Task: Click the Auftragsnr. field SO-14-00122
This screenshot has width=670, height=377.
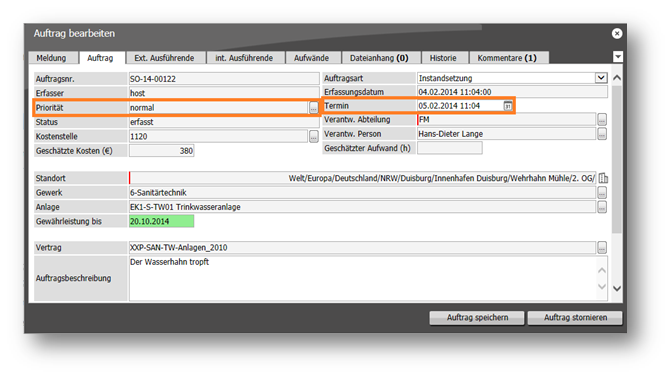Action: pyautogui.click(x=224, y=79)
